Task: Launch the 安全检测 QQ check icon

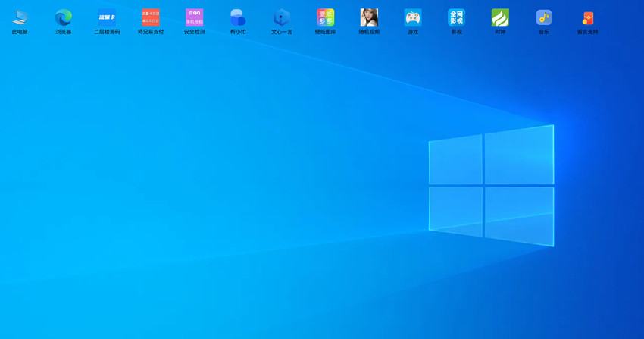Action: [194, 17]
